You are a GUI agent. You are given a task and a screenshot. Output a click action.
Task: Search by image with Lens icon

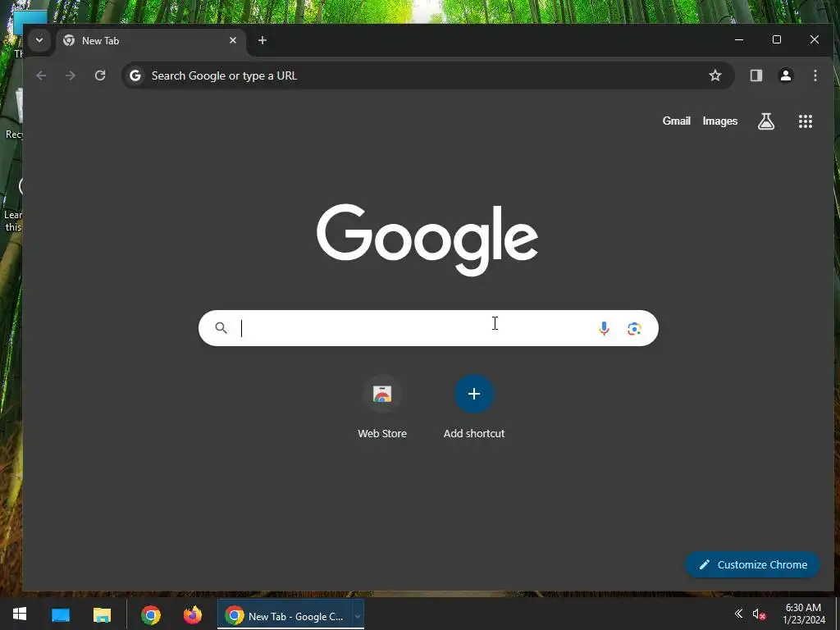click(634, 328)
